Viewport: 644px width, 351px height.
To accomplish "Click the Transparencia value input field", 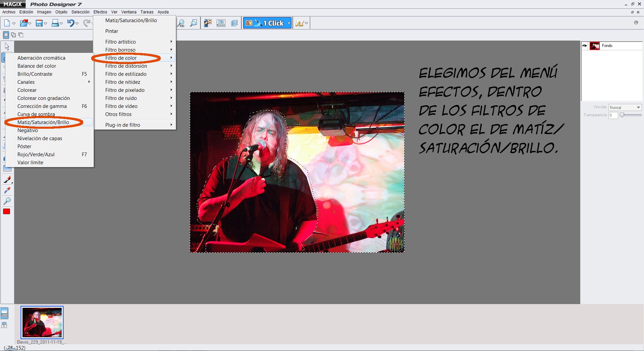I will pos(613,115).
